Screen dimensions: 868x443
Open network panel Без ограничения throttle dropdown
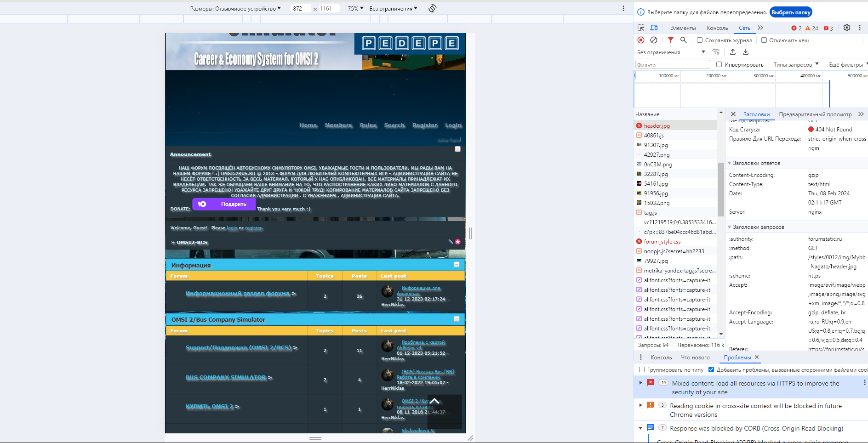[x=671, y=52]
